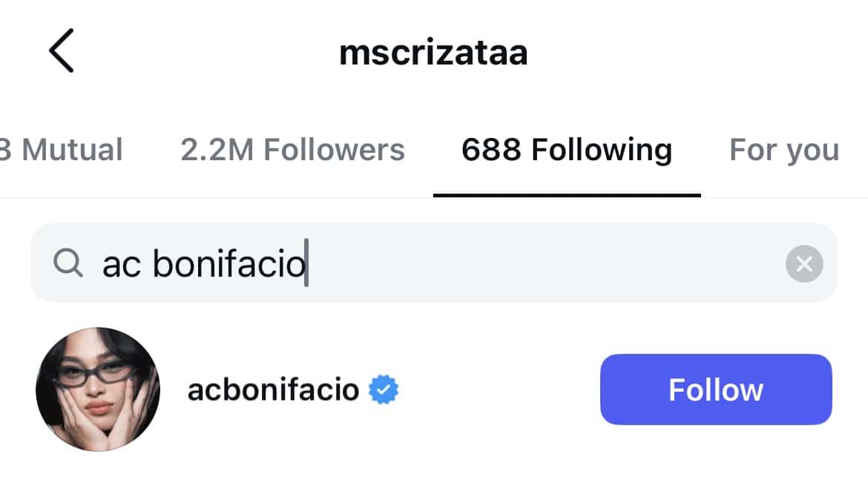Go back using the left arrow

pyautogui.click(x=62, y=51)
